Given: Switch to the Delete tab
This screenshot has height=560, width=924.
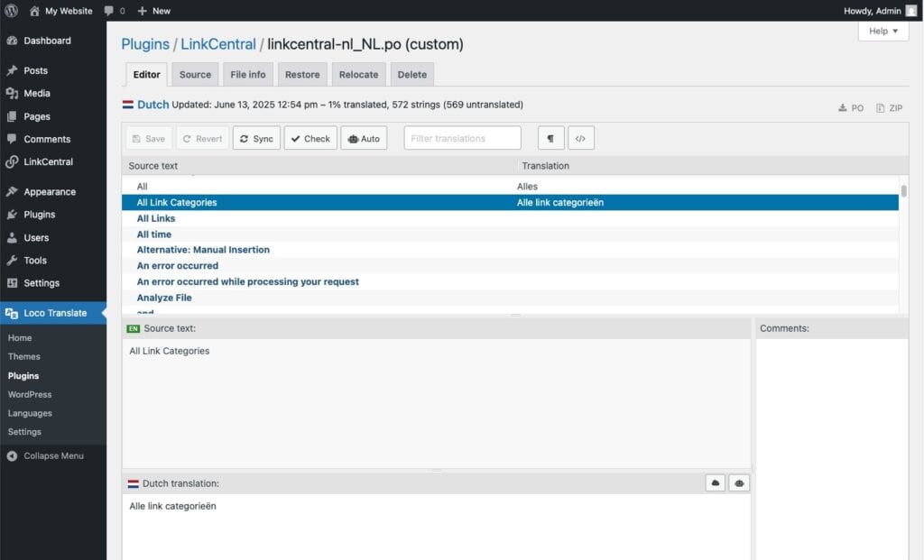Looking at the screenshot, I should click(411, 75).
